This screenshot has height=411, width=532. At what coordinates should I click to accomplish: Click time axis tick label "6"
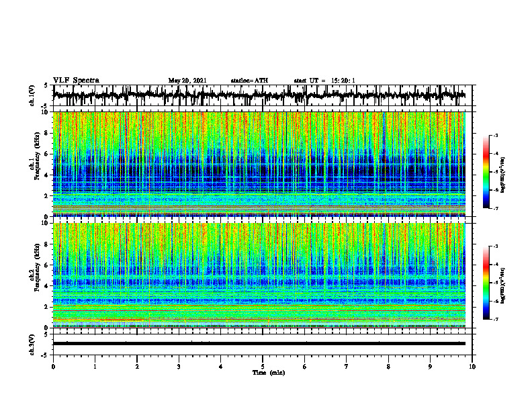tap(305, 367)
